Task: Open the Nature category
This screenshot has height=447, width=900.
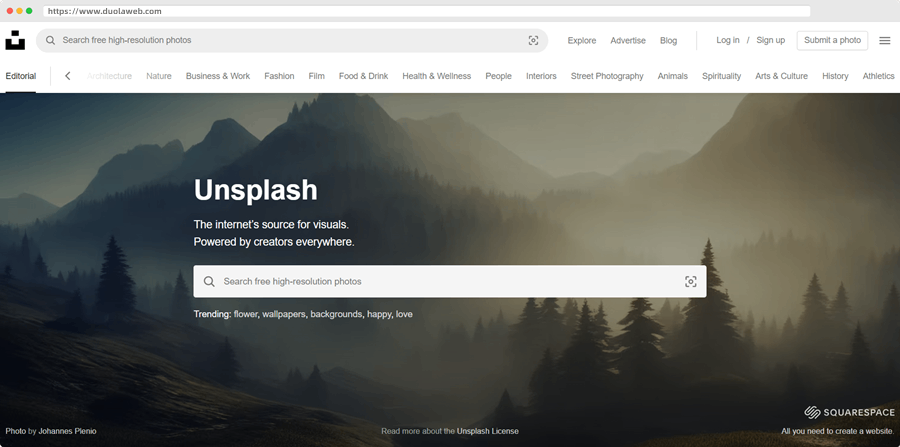Action: (158, 76)
